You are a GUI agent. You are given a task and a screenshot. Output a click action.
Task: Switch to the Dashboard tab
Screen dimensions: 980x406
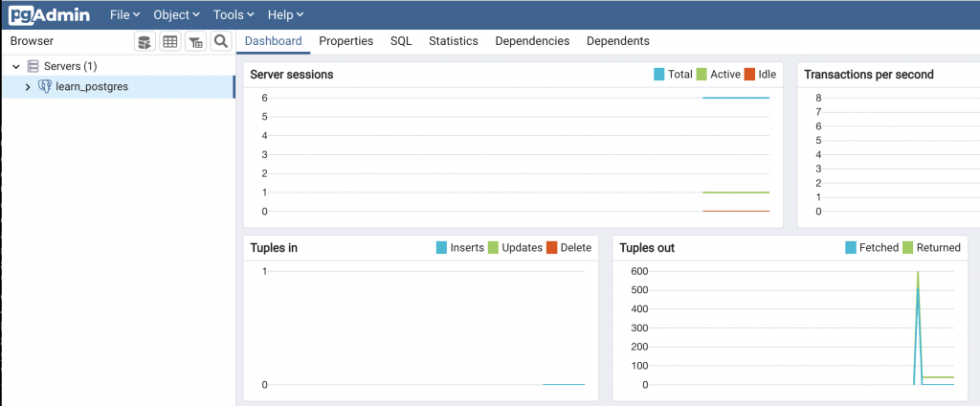tap(274, 41)
